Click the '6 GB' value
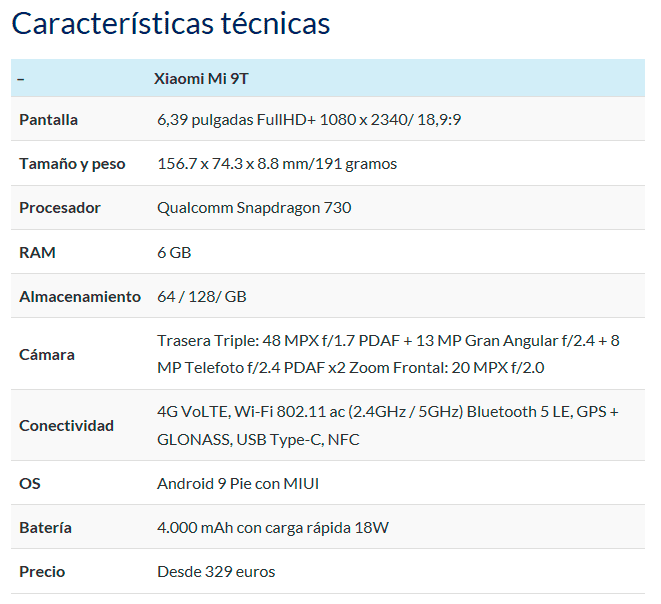 click(x=174, y=252)
